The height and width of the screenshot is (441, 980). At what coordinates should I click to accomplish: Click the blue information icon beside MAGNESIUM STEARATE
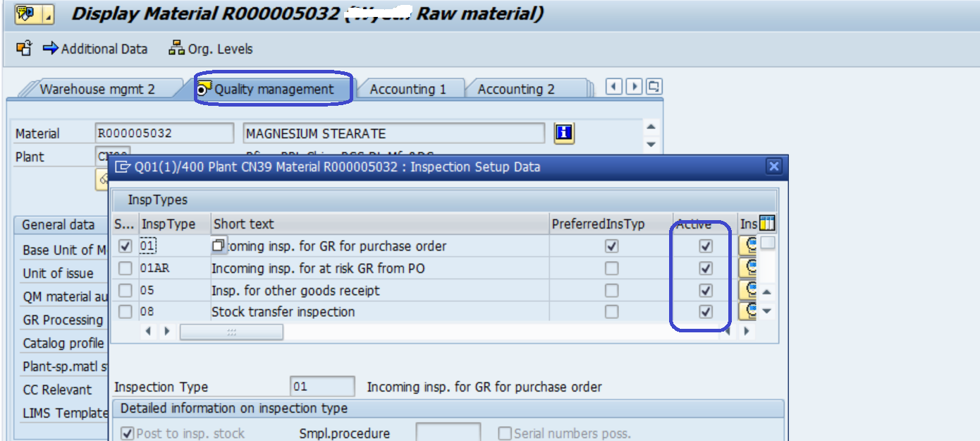click(564, 133)
